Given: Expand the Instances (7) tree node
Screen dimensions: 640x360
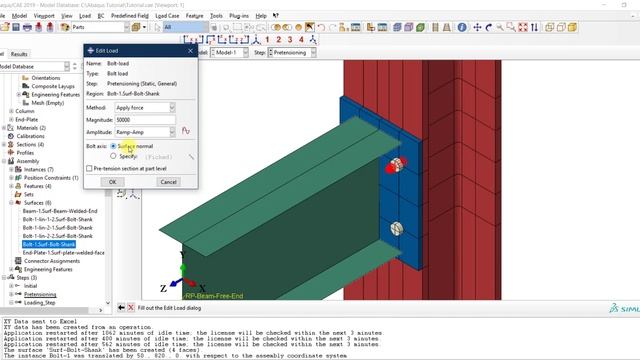Looking at the screenshot, I should (x=11, y=169).
